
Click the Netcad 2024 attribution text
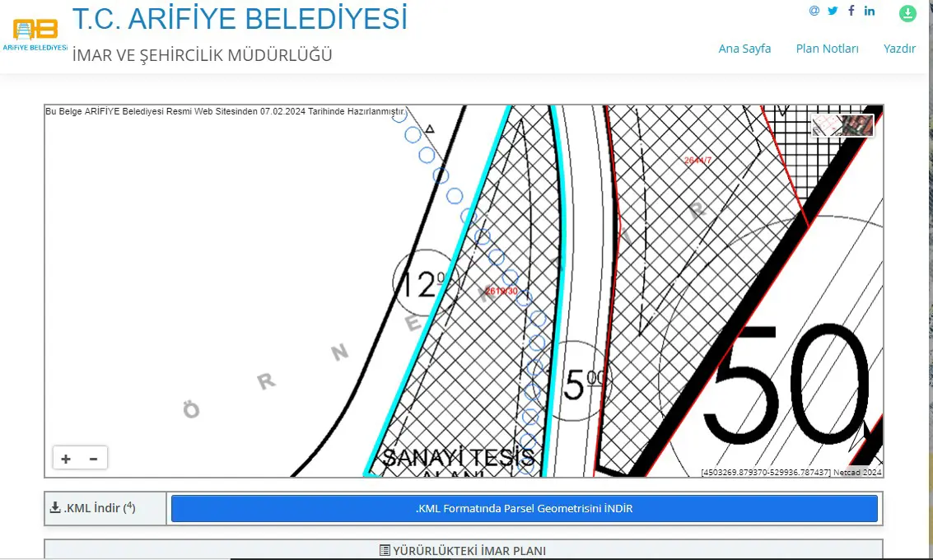pyautogui.click(x=857, y=473)
